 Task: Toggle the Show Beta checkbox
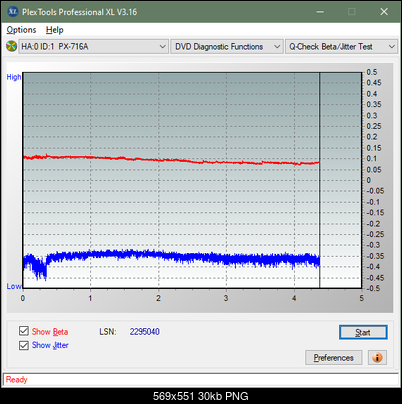tap(24, 331)
